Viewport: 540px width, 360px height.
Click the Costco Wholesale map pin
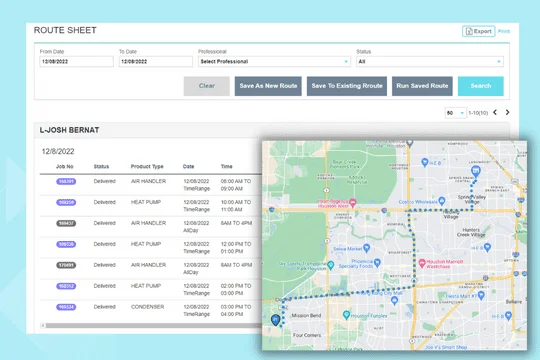(x=442, y=201)
